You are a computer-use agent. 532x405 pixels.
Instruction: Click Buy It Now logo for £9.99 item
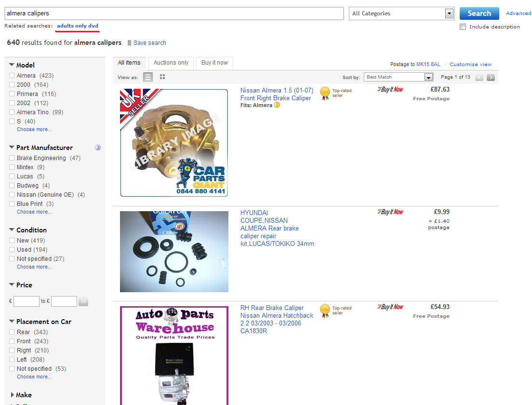(390, 212)
